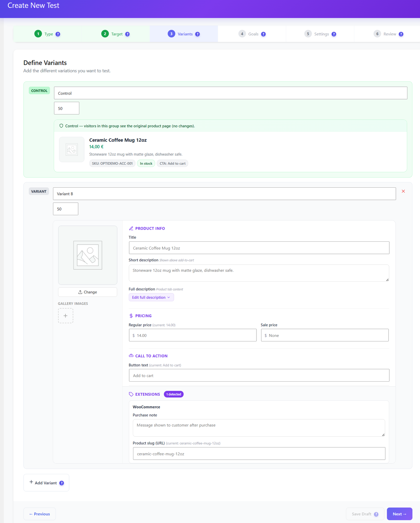Click the help icon on Save Draft

376,514
